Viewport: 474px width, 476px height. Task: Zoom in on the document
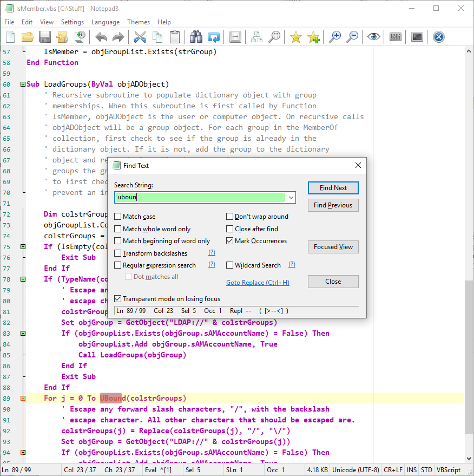point(335,37)
